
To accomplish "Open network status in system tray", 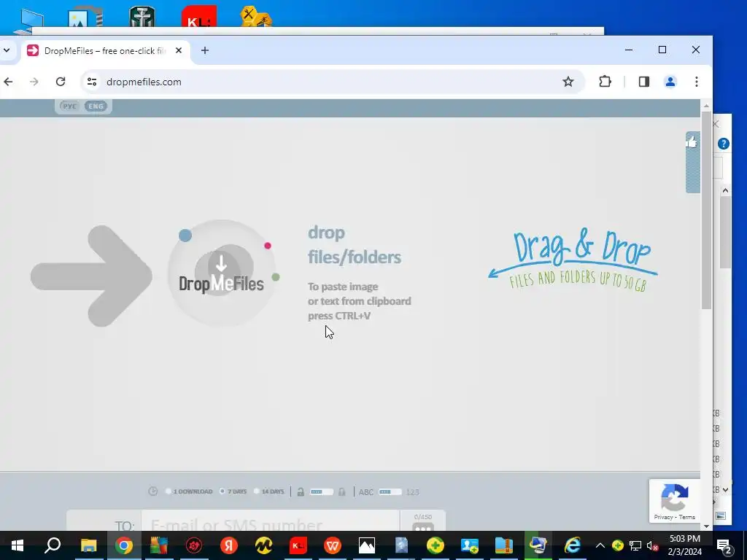I will click(635, 545).
